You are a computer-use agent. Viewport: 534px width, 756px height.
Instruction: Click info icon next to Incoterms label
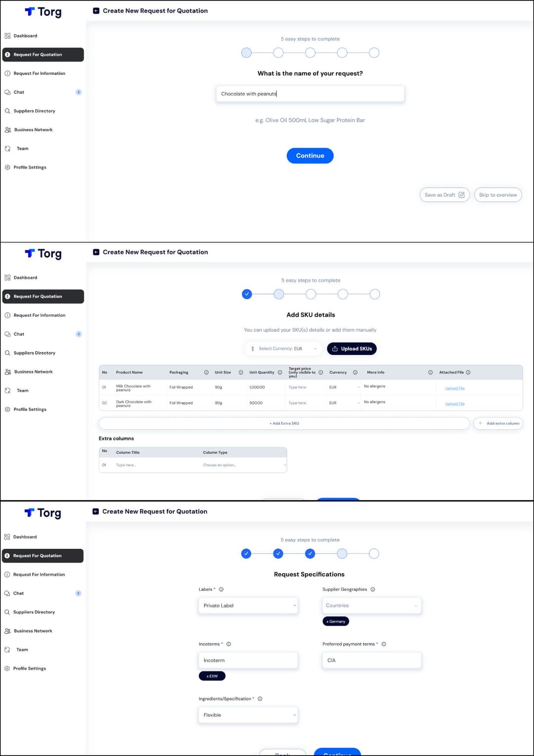[228, 644]
